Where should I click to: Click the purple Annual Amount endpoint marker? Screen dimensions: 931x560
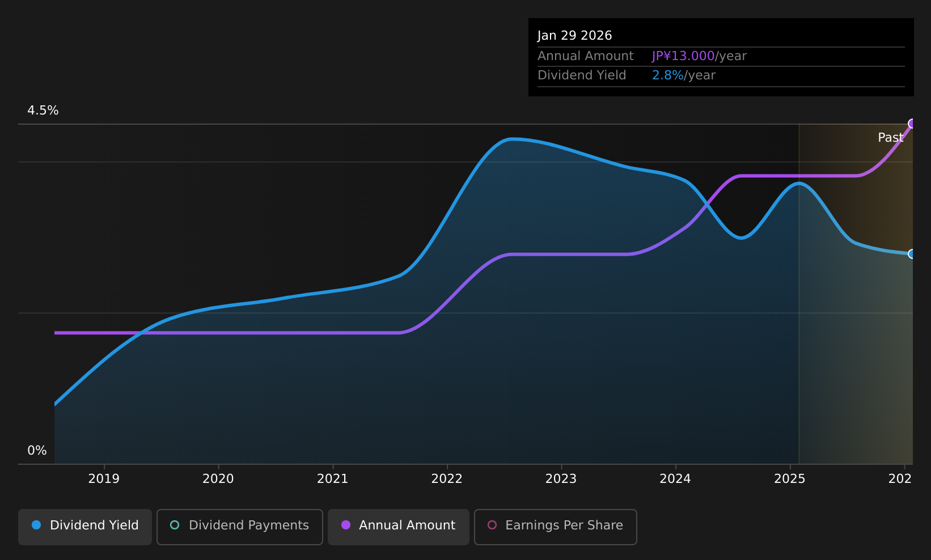click(x=912, y=124)
